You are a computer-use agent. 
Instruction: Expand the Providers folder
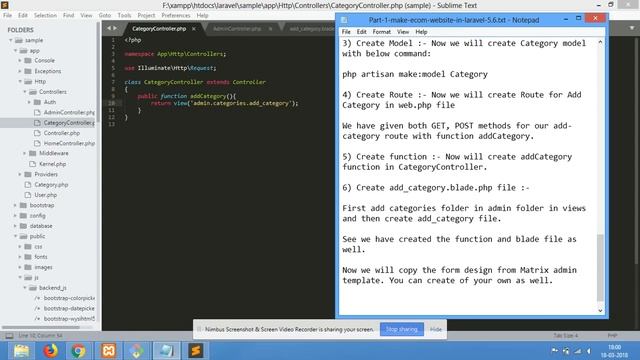[20, 174]
